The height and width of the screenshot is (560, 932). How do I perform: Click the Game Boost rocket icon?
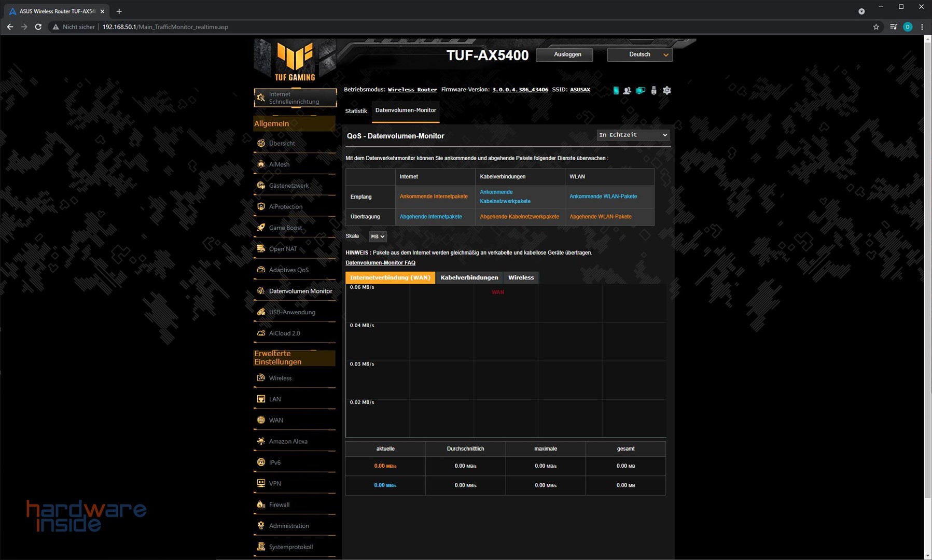(261, 228)
